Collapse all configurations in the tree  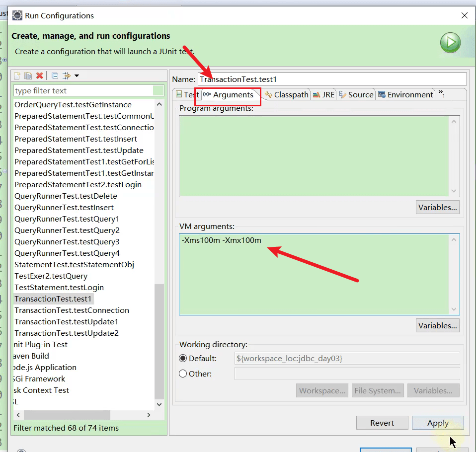[55, 76]
